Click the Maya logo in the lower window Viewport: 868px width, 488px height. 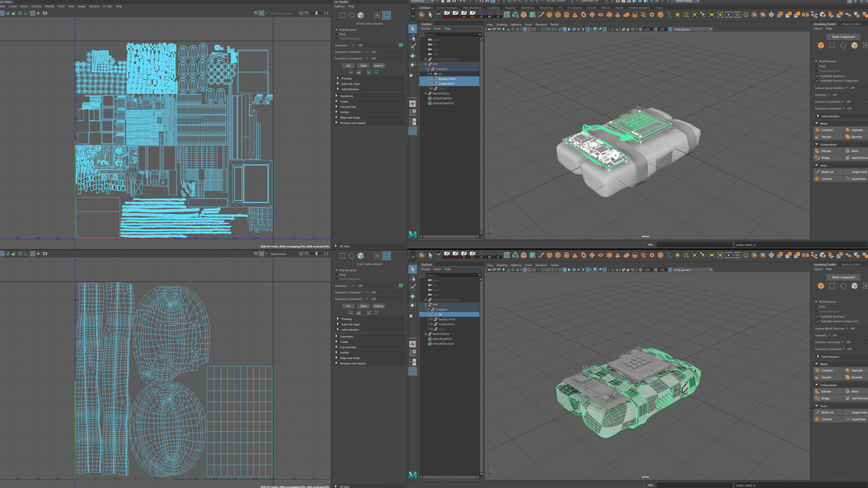[x=412, y=474]
